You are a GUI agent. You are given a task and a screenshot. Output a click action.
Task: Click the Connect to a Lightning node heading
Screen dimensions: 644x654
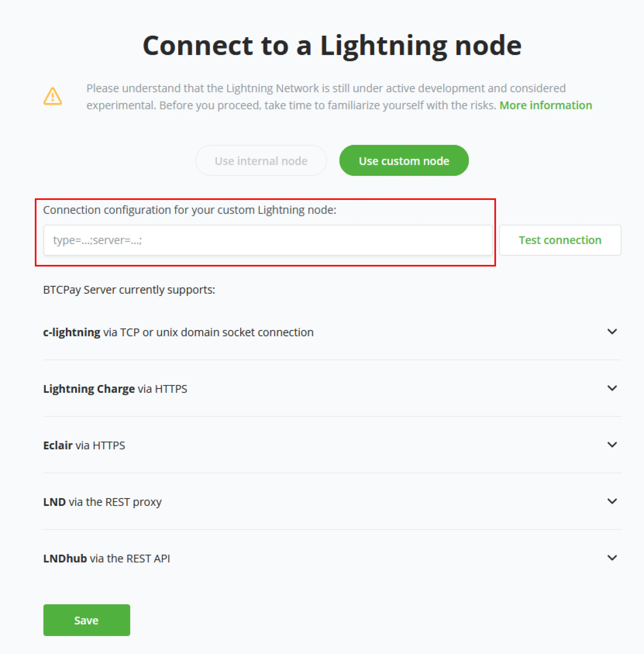(332, 46)
